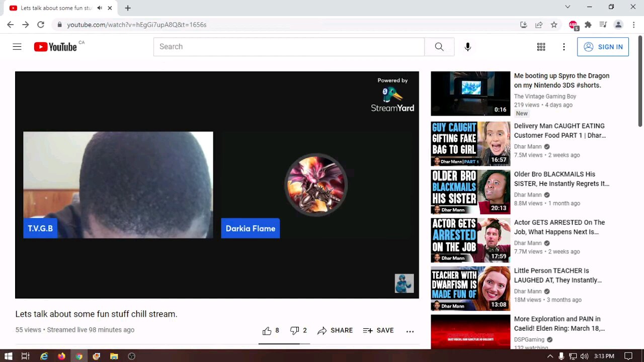Open 'Older Bro BLACKMAILS His SISTER' thumbnail
The image size is (644, 362).
point(470,192)
